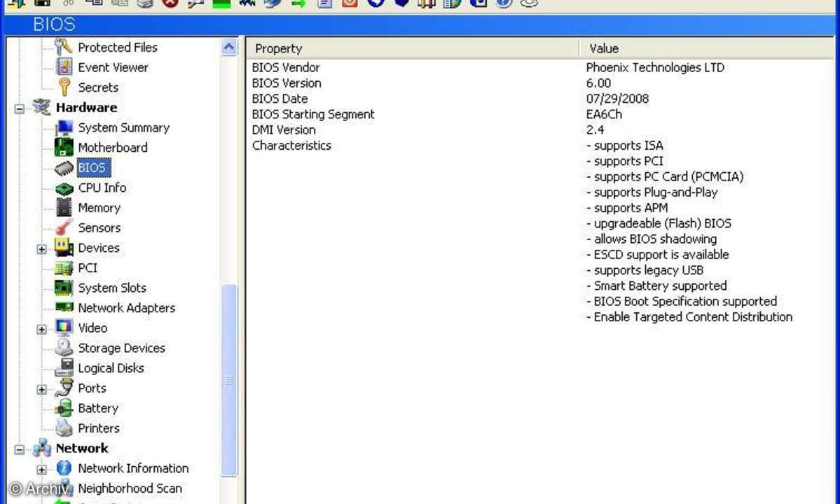
Task: Open the Sensors thermometer entry
Action: pos(99,228)
